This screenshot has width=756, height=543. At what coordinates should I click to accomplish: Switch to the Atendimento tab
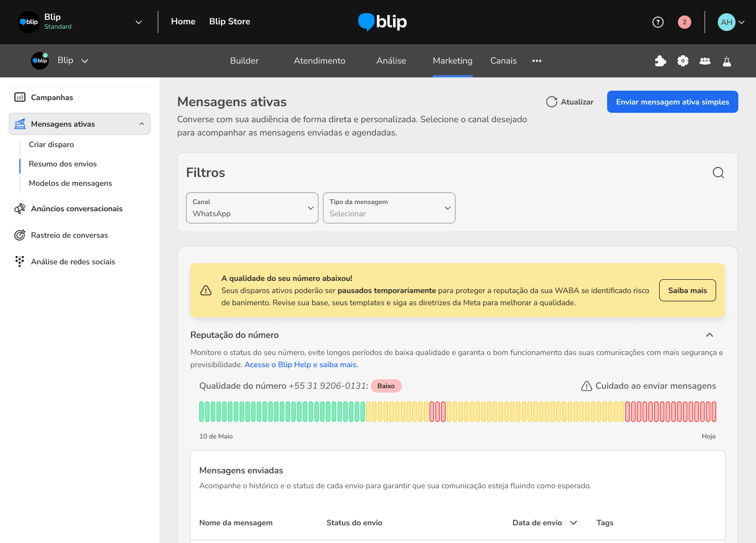point(319,61)
